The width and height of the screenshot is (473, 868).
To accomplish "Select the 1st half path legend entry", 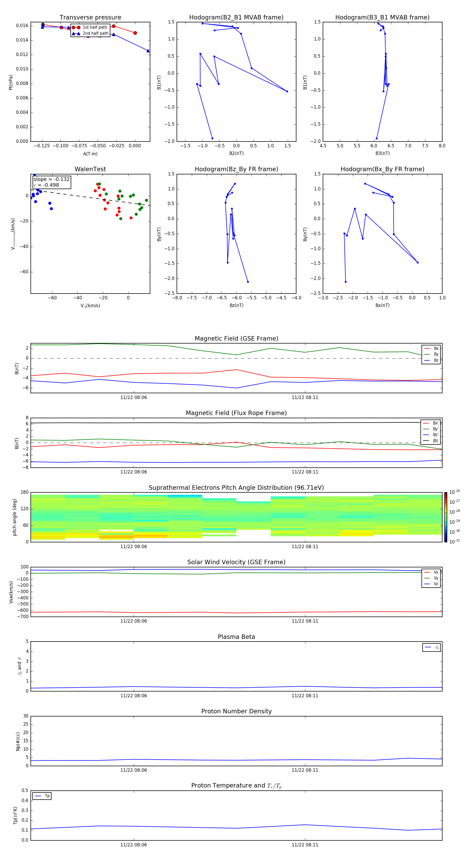I will (90, 27).
